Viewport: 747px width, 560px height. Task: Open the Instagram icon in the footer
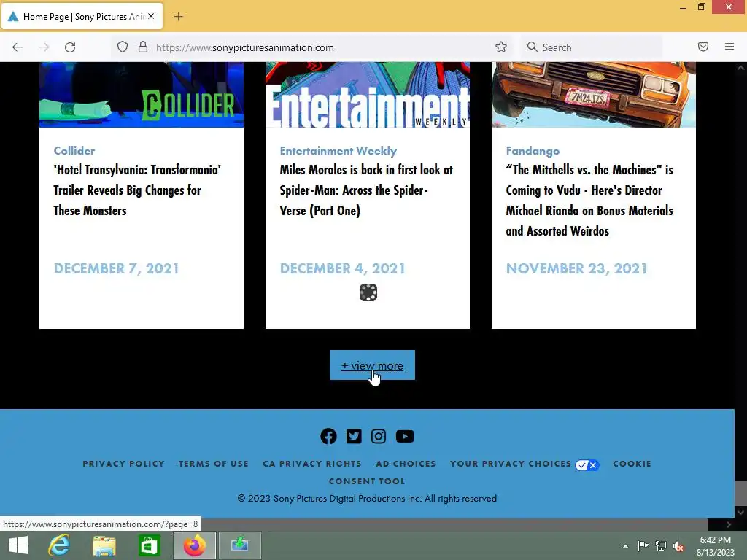click(x=379, y=436)
